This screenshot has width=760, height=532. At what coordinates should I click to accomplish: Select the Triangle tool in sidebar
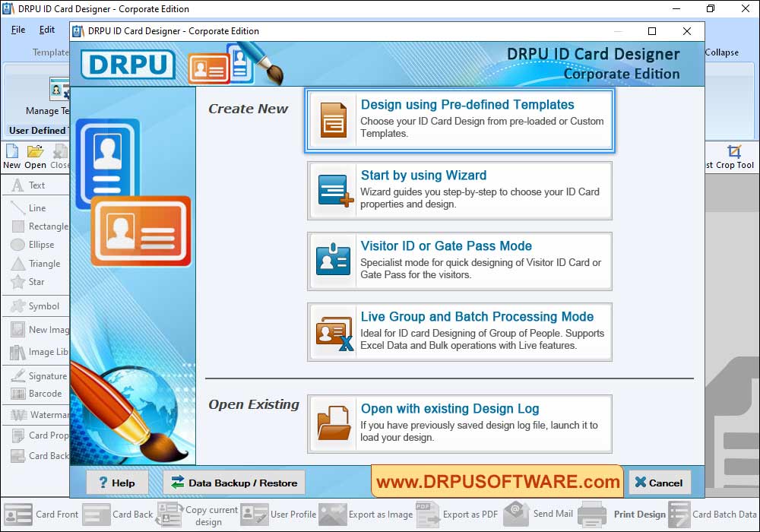(36, 264)
